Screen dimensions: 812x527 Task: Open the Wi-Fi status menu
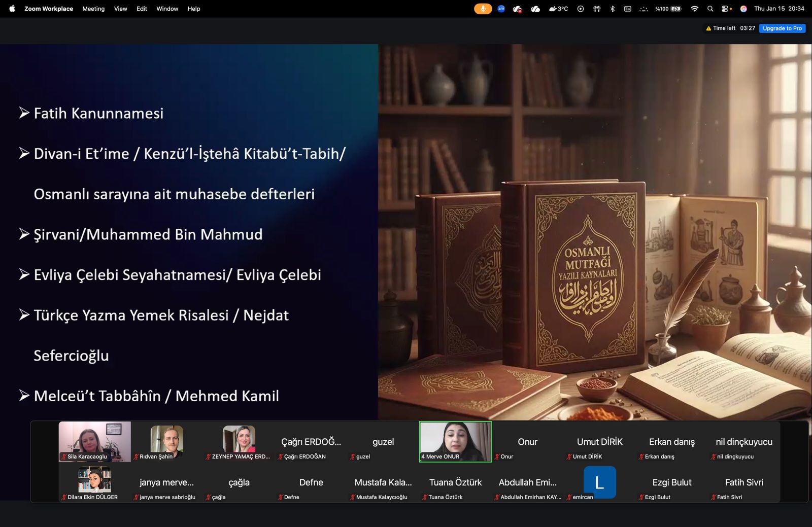[x=694, y=9]
